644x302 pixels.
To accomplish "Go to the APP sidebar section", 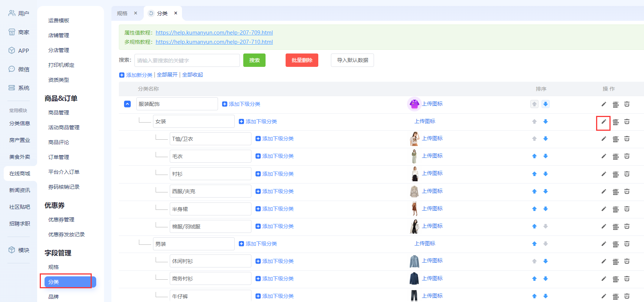I will tap(19, 51).
